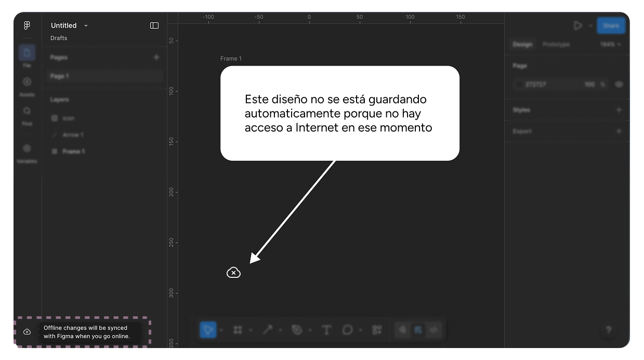Switch to the Design tab
Image resolution: width=644 pixels, height=360 pixels.
point(522,45)
